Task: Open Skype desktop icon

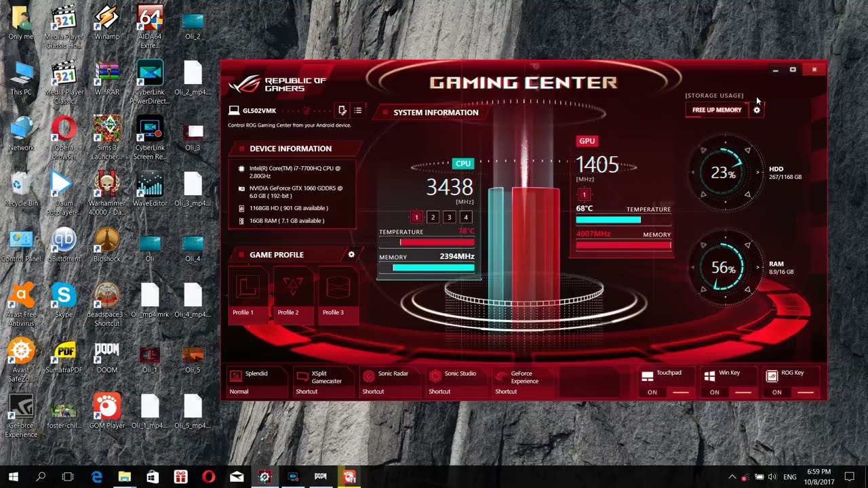Action: pos(64,300)
